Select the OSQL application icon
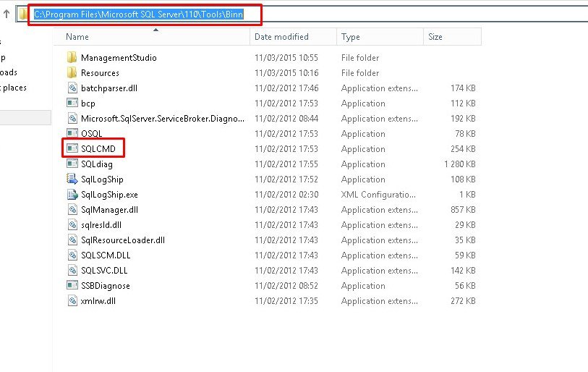 point(72,134)
